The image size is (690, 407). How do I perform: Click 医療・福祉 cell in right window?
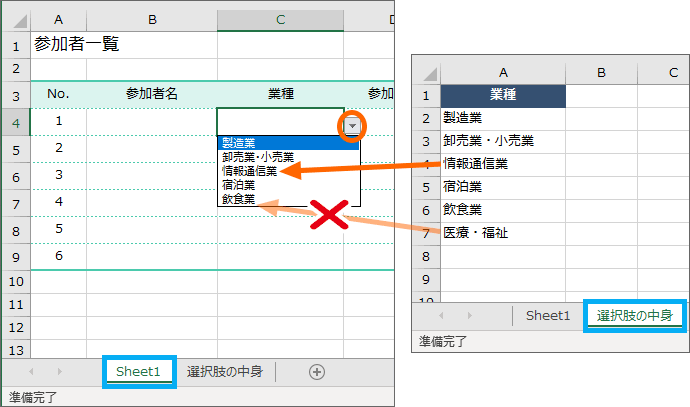coord(503,233)
